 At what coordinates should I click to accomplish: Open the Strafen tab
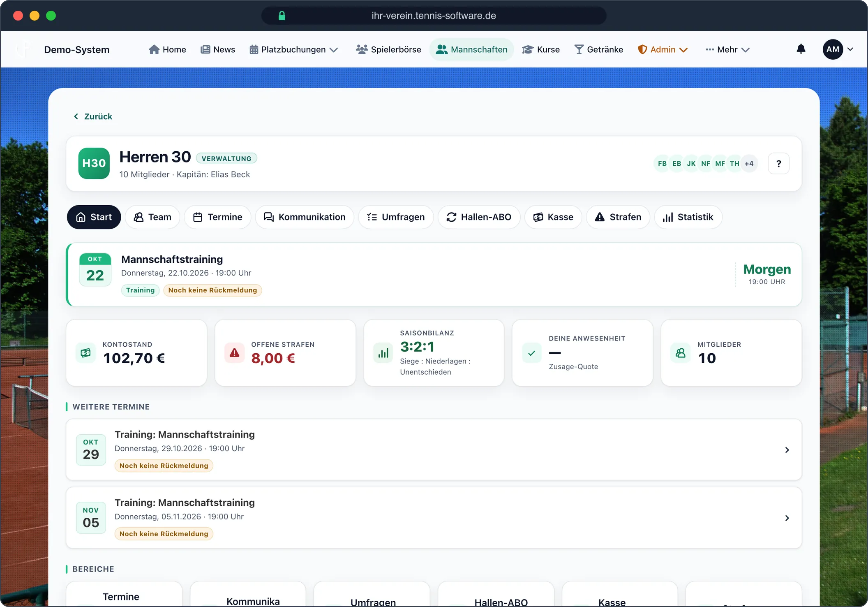click(x=618, y=217)
